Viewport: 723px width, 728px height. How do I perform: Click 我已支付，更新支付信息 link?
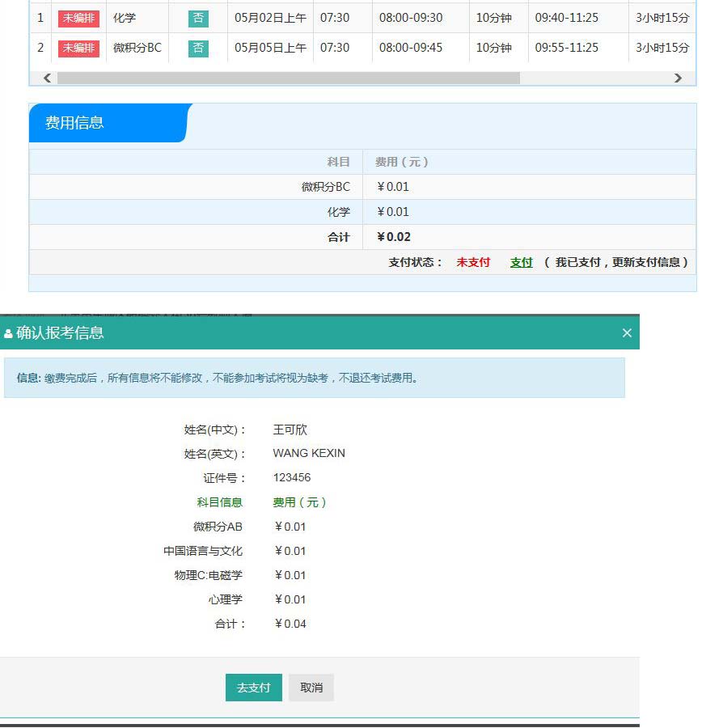620,262
